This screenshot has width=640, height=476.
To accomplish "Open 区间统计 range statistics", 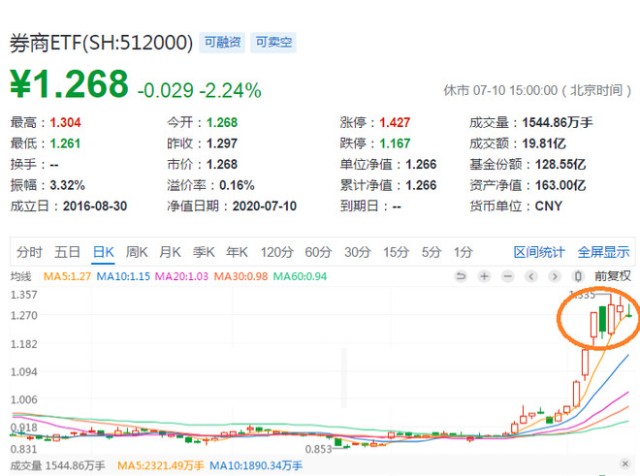I will (x=539, y=252).
